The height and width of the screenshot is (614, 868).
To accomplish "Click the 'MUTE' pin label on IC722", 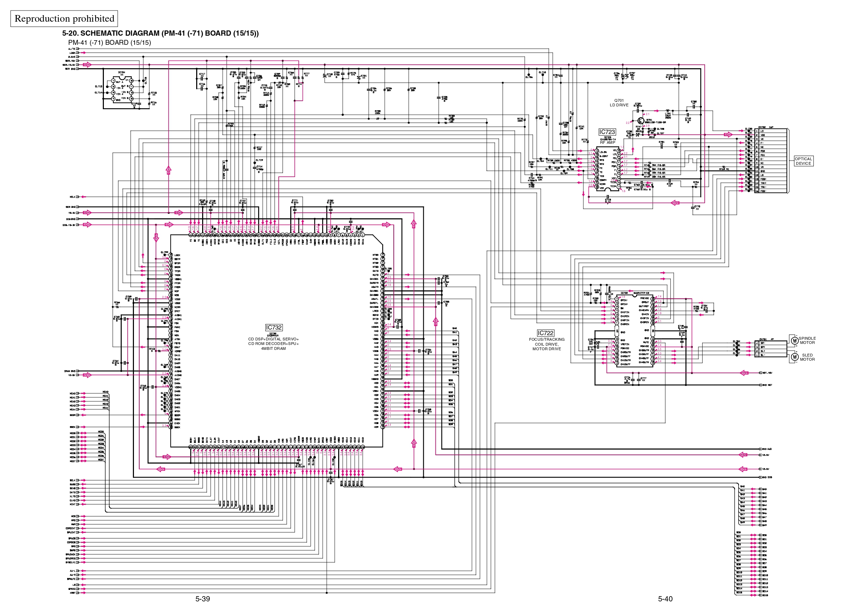I will [x=646, y=343].
